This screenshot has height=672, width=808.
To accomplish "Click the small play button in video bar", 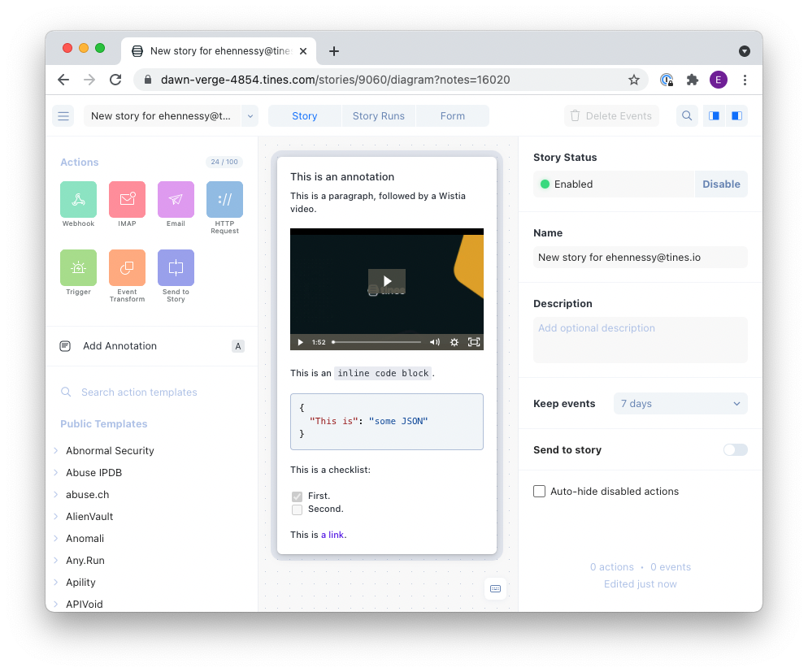I will (300, 342).
